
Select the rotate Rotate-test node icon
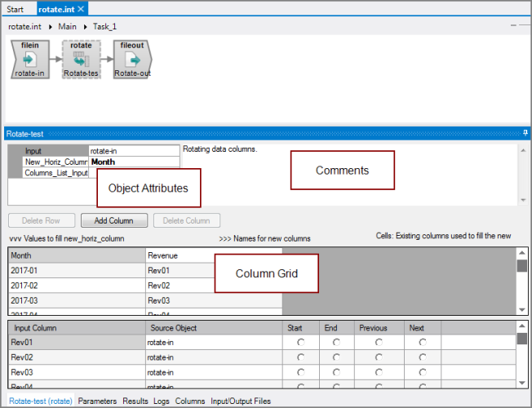pos(82,60)
